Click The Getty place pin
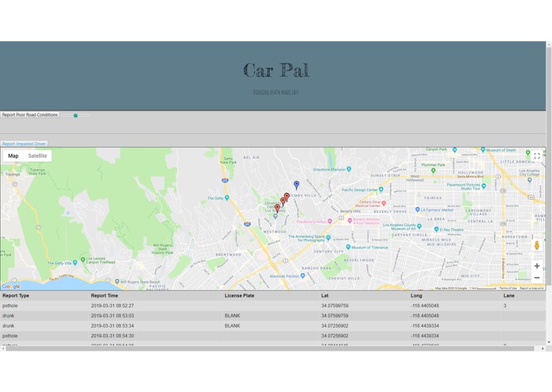 tap(227, 198)
